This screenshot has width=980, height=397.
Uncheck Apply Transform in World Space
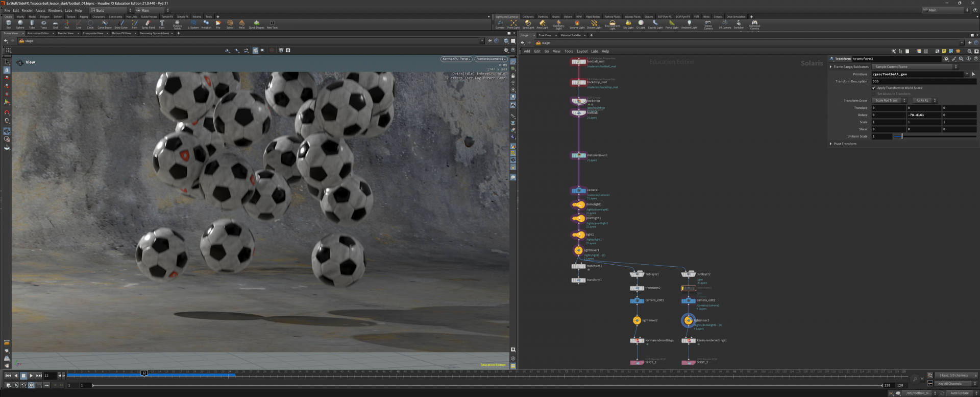(x=874, y=88)
